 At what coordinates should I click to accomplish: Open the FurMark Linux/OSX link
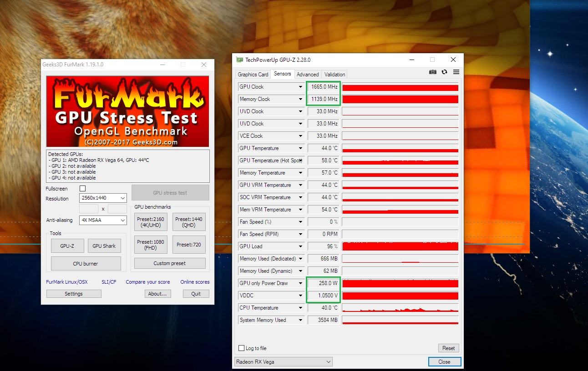tap(67, 282)
